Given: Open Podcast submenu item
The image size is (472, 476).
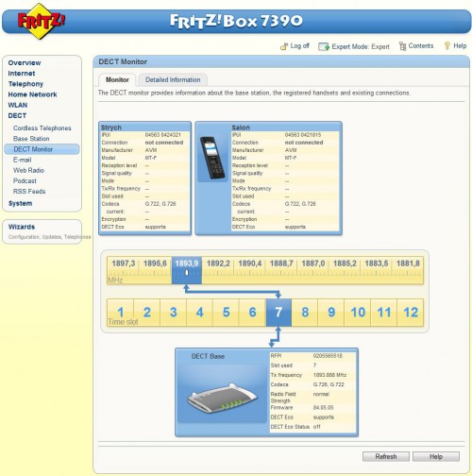Looking at the screenshot, I should pyautogui.click(x=25, y=180).
